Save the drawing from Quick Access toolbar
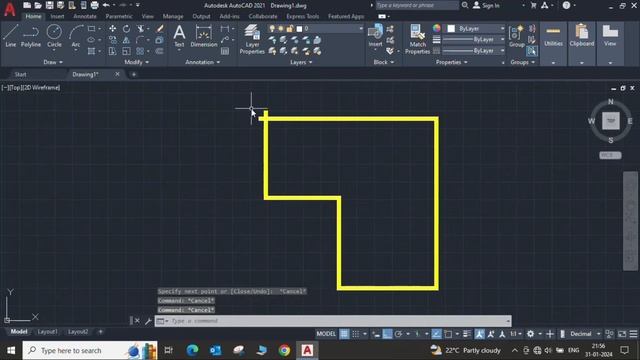Image resolution: width=640 pixels, height=360 pixels. click(49, 5)
